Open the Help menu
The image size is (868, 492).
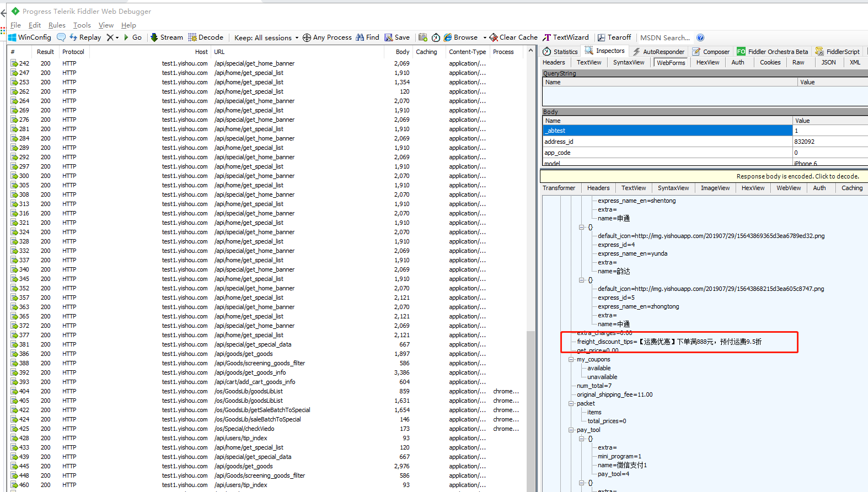coord(128,25)
